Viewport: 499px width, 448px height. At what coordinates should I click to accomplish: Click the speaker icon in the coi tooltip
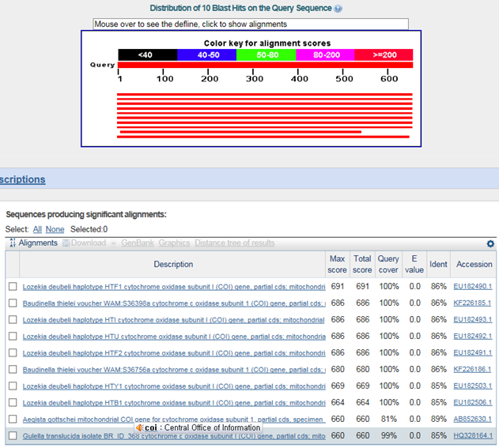(x=139, y=427)
